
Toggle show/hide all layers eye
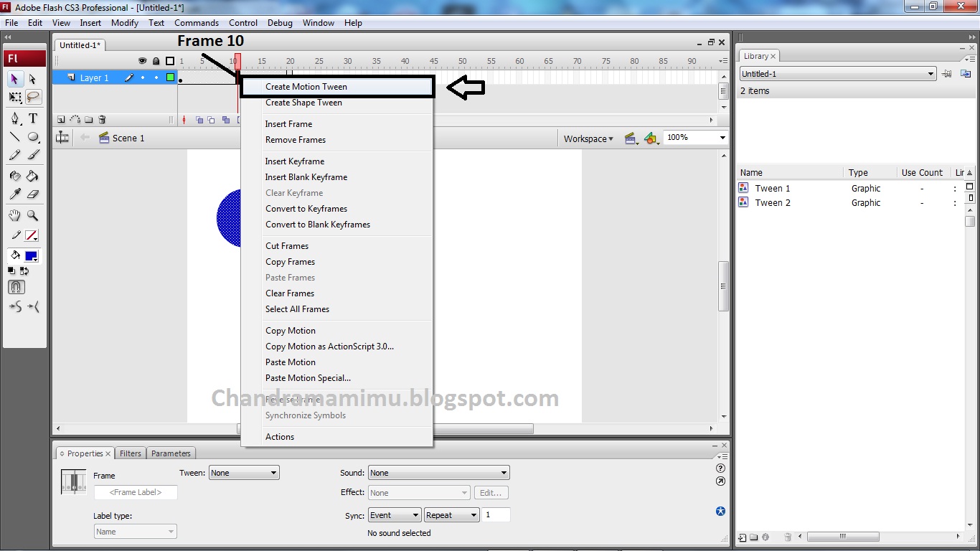point(142,61)
